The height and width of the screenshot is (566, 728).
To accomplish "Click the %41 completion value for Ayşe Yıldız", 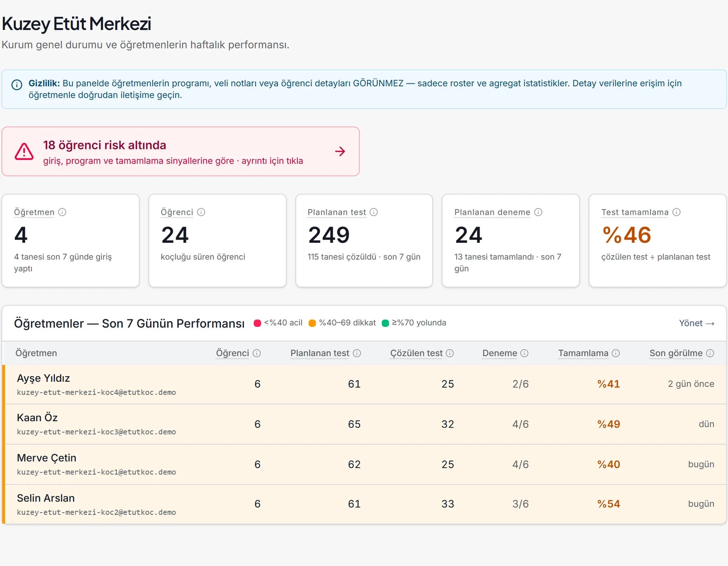I will click(609, 384).
